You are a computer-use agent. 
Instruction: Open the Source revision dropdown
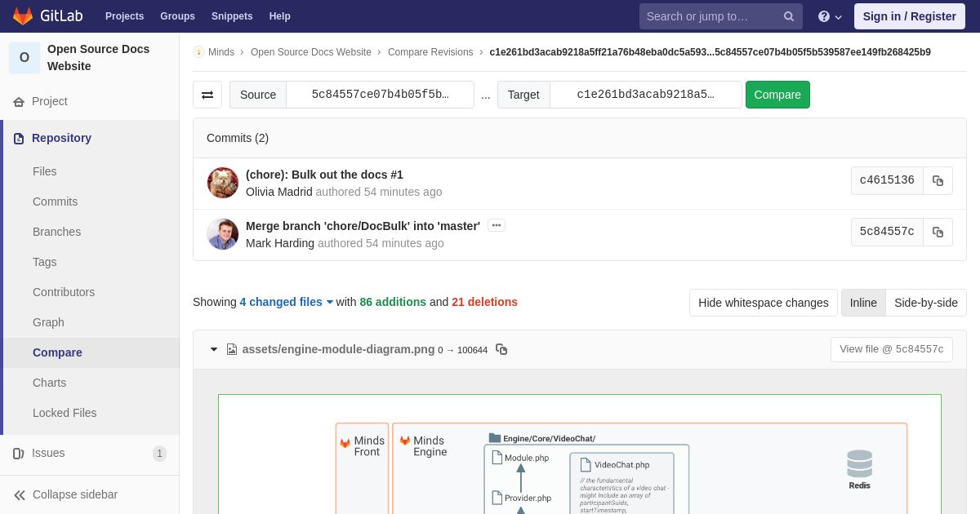(x=380, y=95)
